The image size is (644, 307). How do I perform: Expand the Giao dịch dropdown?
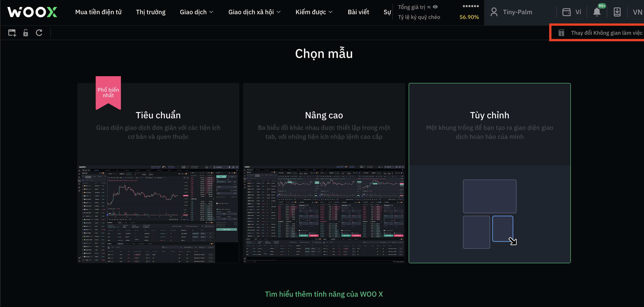(x=197, y=12)
